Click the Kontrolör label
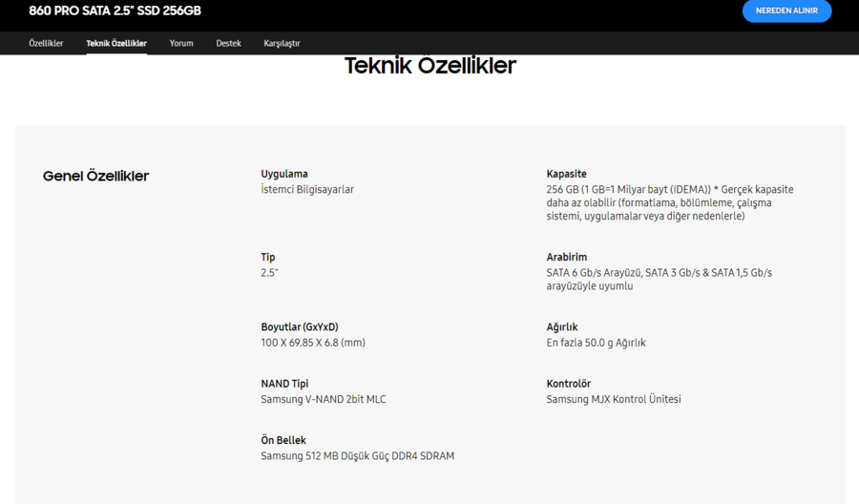This screenshot has height=504, width=859. 569,384
